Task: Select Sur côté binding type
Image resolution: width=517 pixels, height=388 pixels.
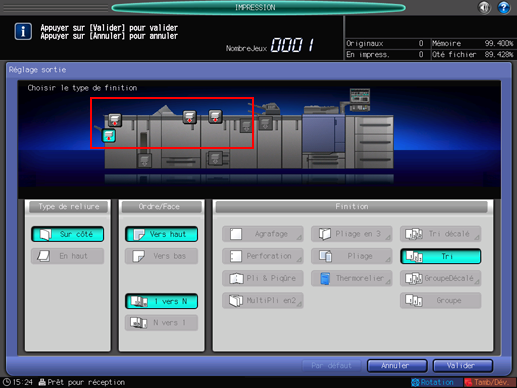Action: [x=68, y=234]
